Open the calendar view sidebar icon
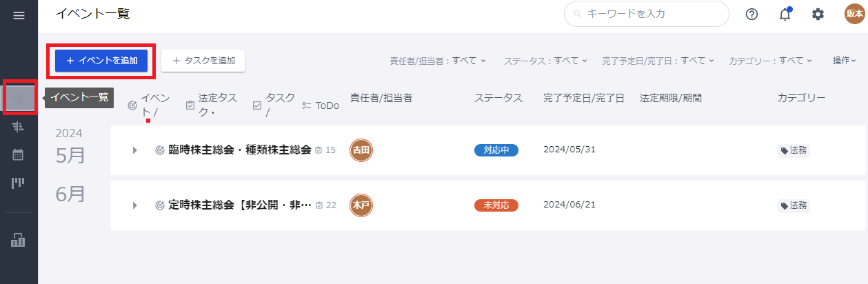The width and height of the screenshot is (868, 284). pos(19,154)
